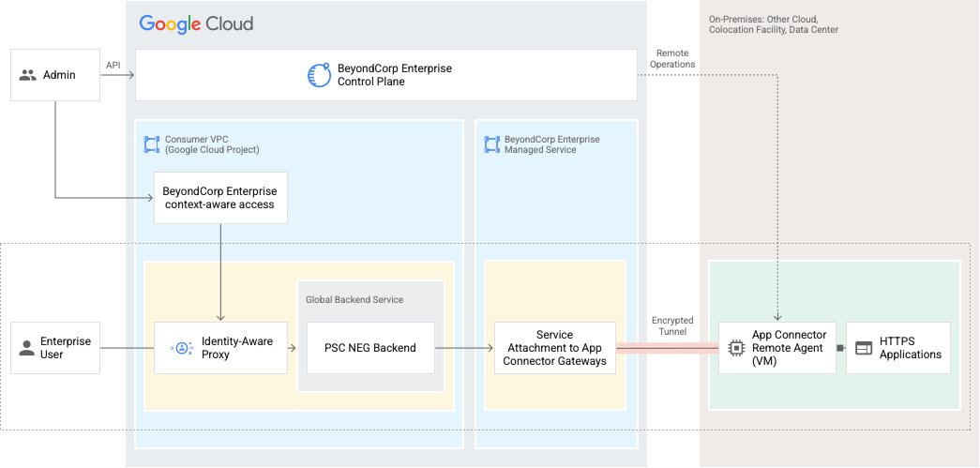Click the BeyondCorp Enterprise Managed Service icon
The width and height of the screenshot is (980, 468).
pyautogui.click(x=491, y=144)
